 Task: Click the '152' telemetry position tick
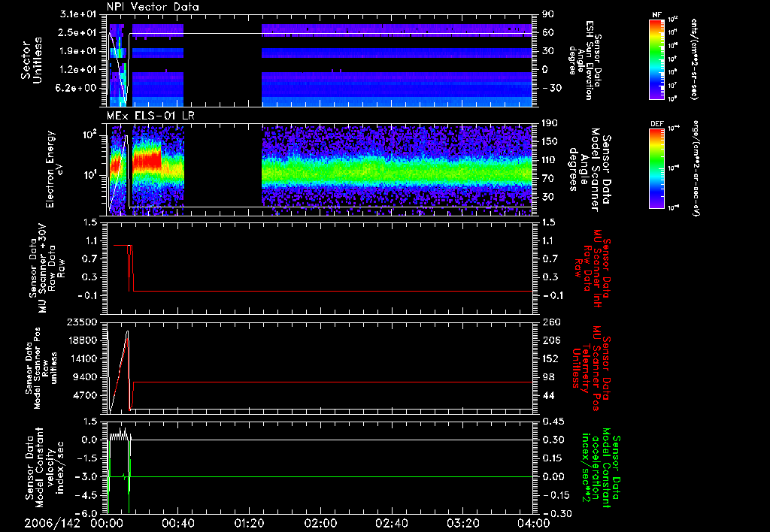(x=551, y=358)
